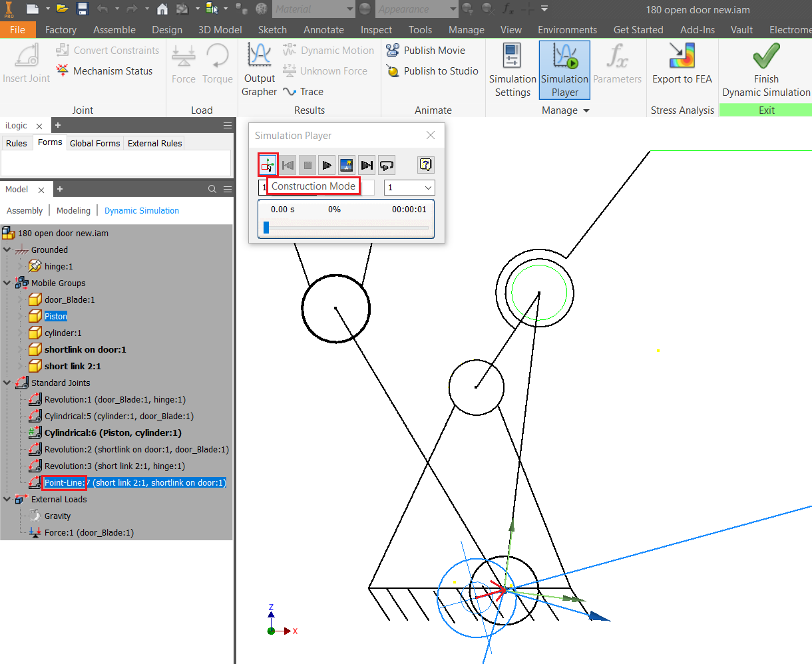812x664 pixels.
Task: Click Finish Dynamic Simulation
Action: coord(765,69)
